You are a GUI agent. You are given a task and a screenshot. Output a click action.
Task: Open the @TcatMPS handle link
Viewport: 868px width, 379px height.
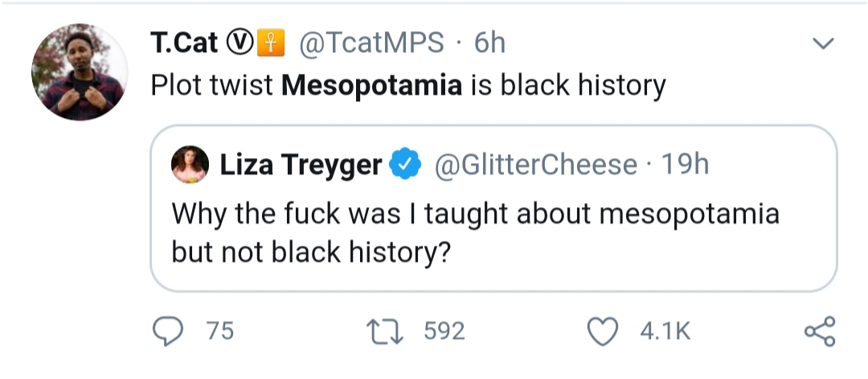coord(371,43)
